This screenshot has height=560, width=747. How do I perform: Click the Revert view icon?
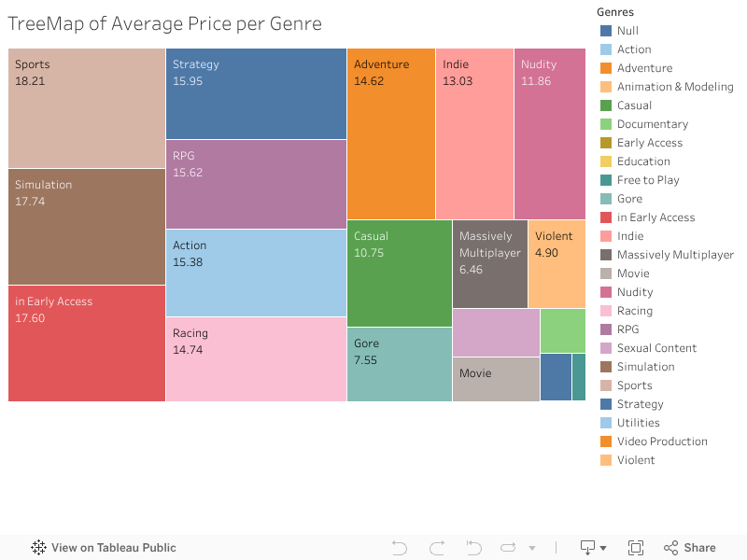coord(473,548)
